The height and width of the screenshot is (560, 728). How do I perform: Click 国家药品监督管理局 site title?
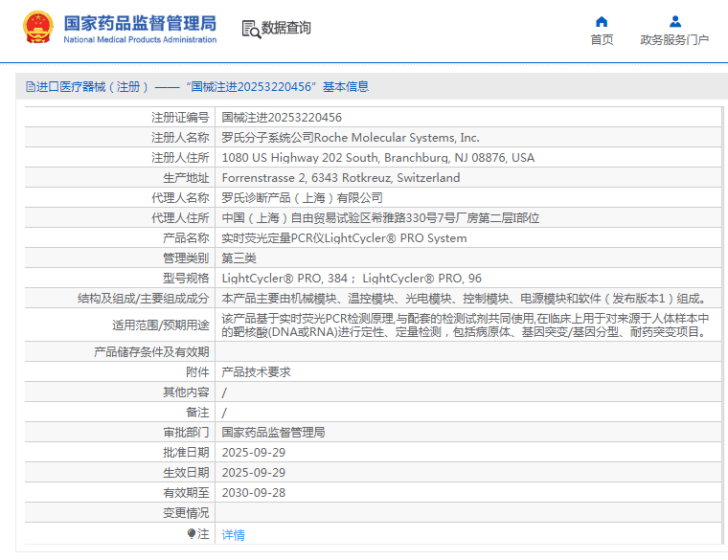pos(140,23)
